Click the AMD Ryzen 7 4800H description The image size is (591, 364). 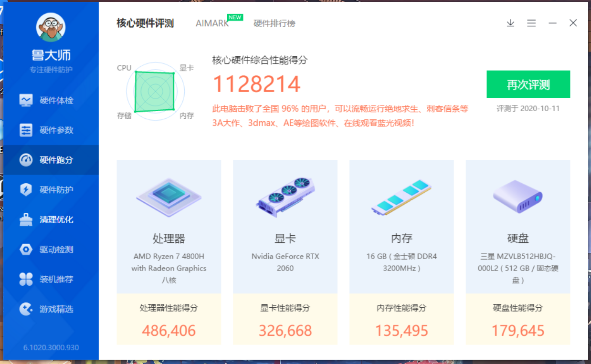click(169, 268)
